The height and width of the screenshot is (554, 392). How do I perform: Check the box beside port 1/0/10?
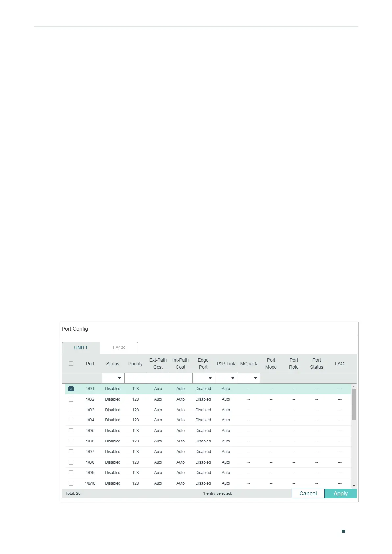71,483
